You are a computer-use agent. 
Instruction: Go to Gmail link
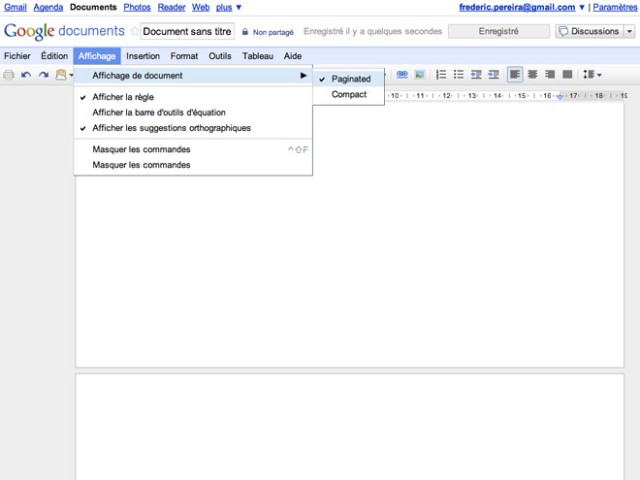[x=15, y=7]
